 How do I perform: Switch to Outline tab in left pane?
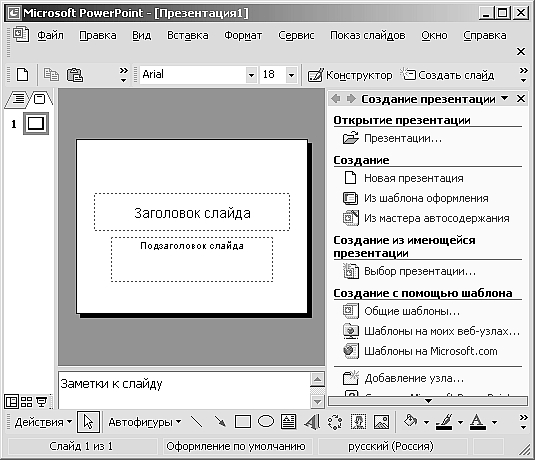coord(18,99)
